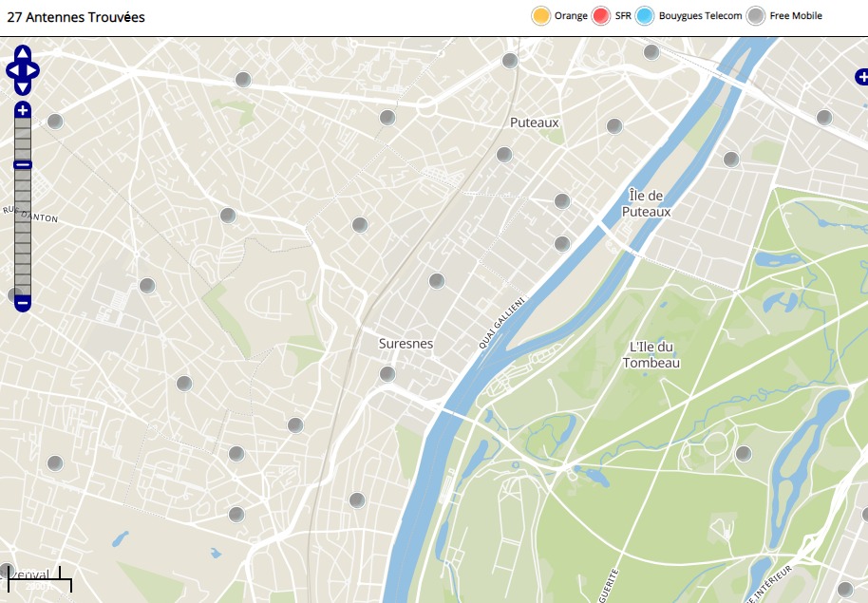The width and height of the screenshot is (868, 603).
Task: Click the Orange operator yellow circle
Action: coord(541,16)
